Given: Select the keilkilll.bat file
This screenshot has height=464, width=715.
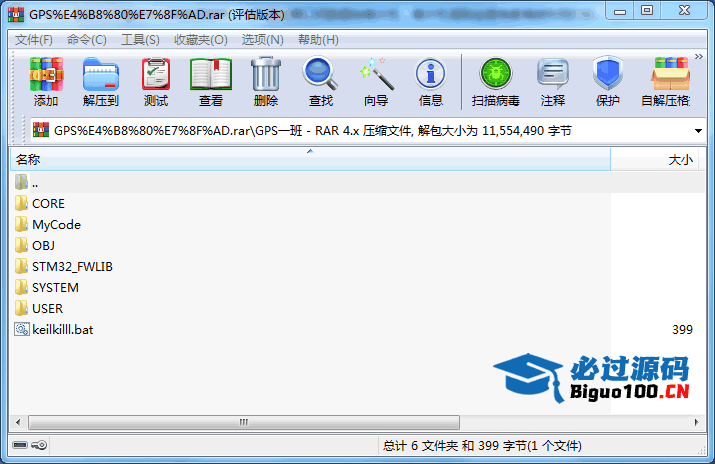Looking at the screenshot, I should [62, 330].
